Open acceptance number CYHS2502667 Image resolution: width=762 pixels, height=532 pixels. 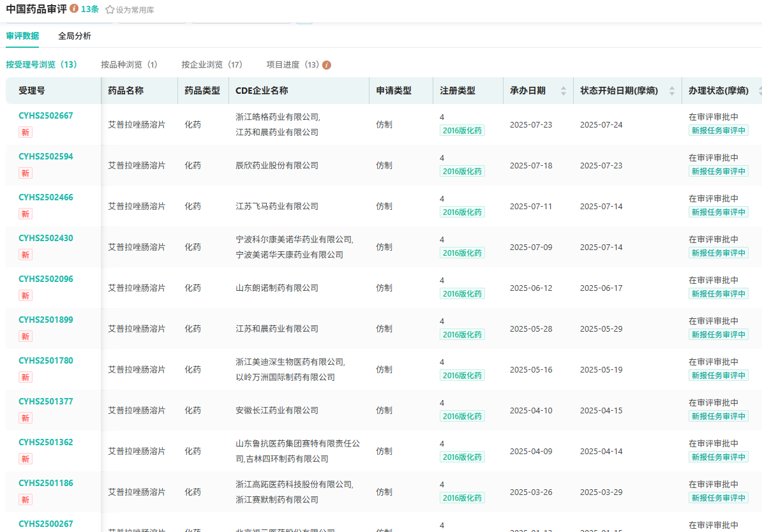[x=46, y=115]
